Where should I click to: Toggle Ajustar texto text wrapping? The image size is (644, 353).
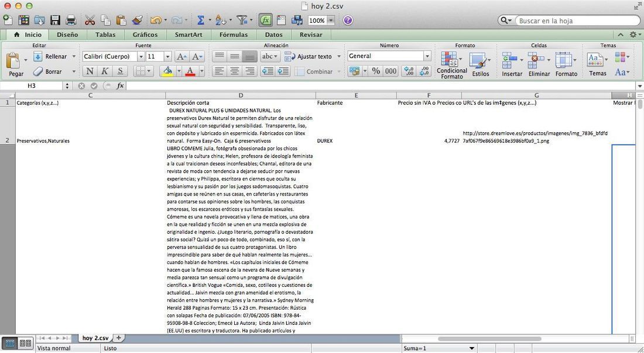309,57
